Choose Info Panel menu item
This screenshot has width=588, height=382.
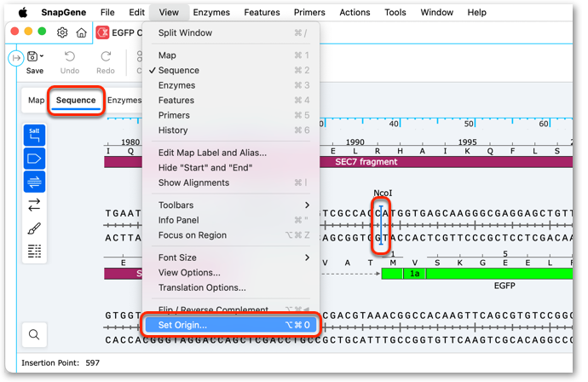click(x=231, y=220)
